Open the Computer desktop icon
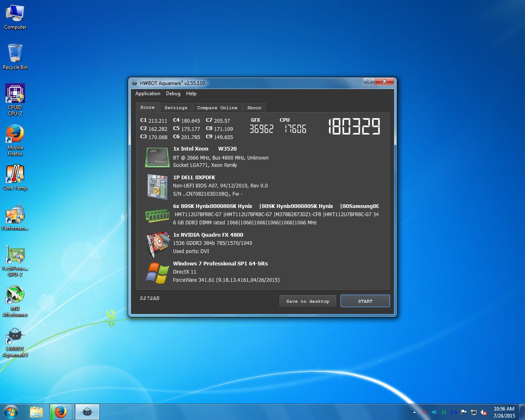 [x=15, y=17]
